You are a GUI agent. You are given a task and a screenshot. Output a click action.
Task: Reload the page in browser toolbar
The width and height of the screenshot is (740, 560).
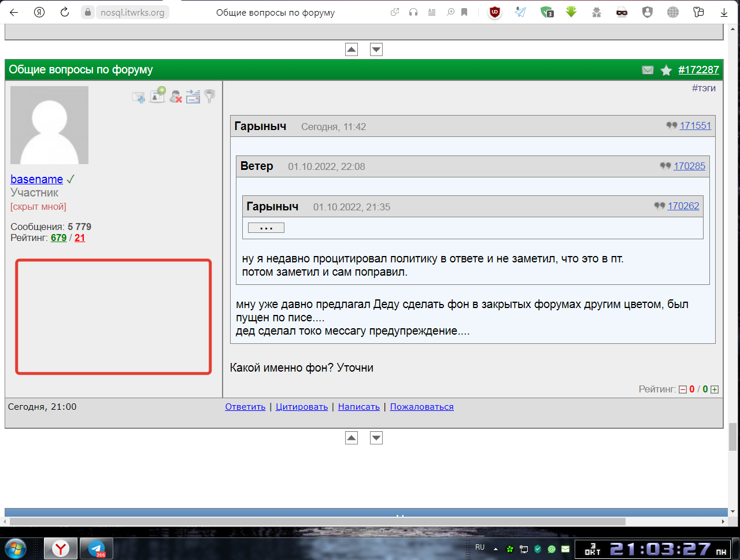pos(65,12)
